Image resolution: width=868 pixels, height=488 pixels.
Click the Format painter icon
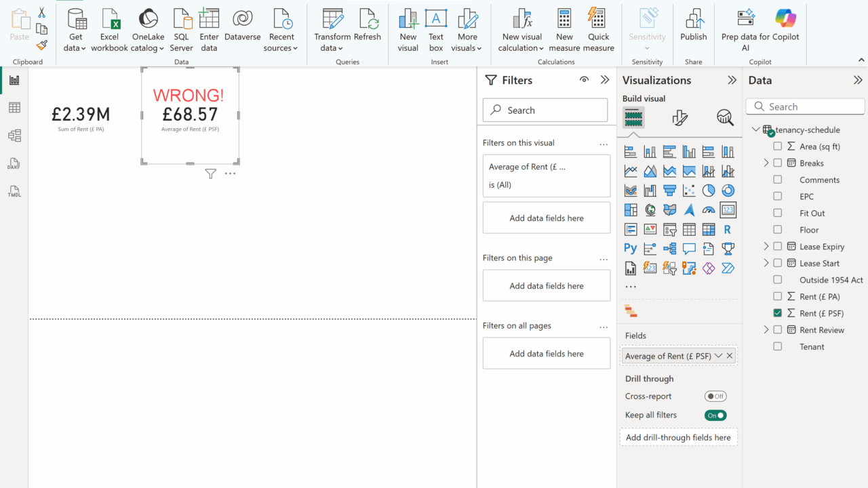[x=41, y=45]
